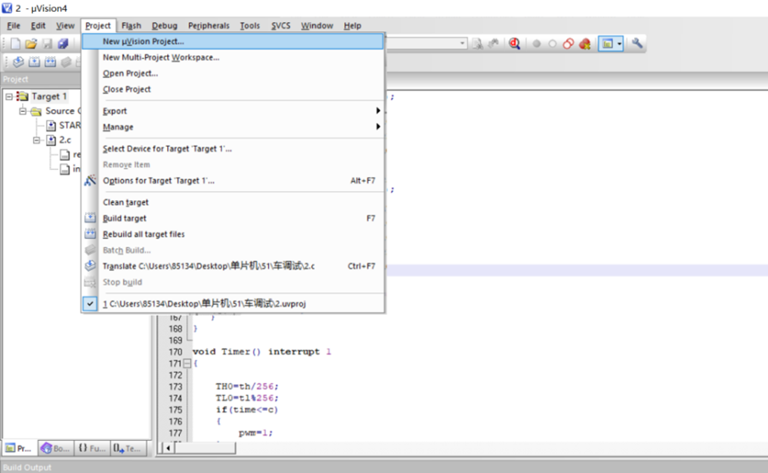Toggle the checked recent project 2.uvproj entry
768x473 pixels.
point(233,304)
